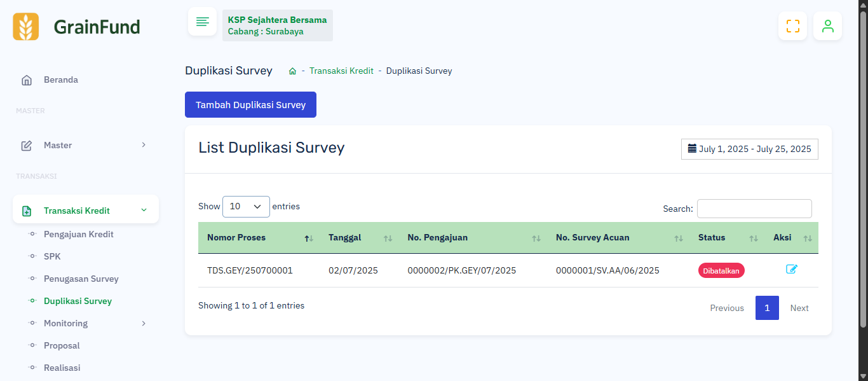The image size is (868, 381).
Task: Sort by No. Pengajuan column arrows
Action: coord(536,239)
